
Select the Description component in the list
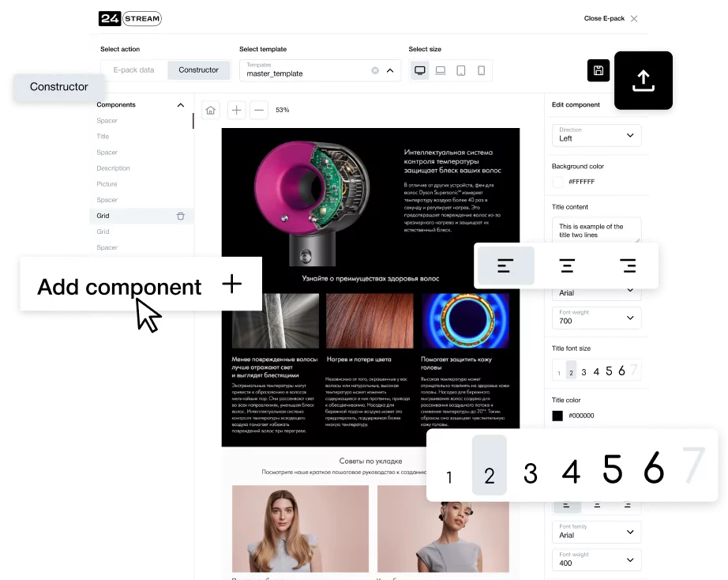tap(113, 168)
